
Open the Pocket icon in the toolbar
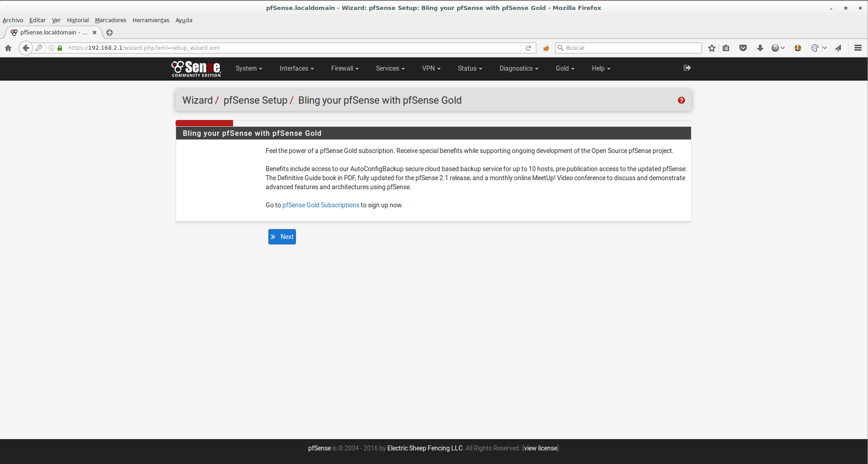(743, 48)
